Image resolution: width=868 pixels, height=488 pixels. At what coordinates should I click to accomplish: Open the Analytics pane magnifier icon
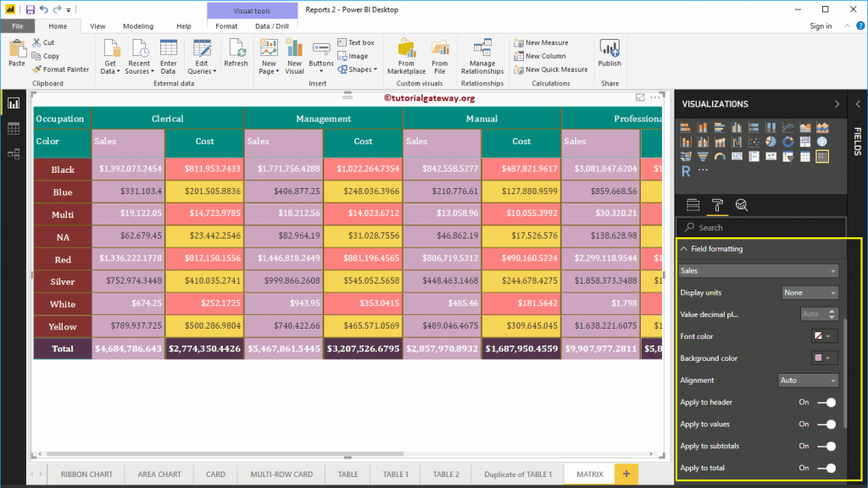[x=742, y=205]
